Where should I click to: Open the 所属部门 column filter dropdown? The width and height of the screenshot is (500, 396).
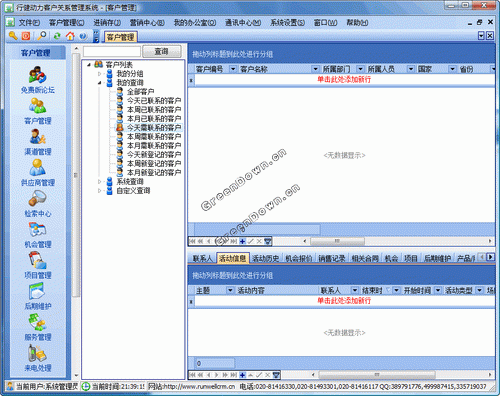click(360, 69)
